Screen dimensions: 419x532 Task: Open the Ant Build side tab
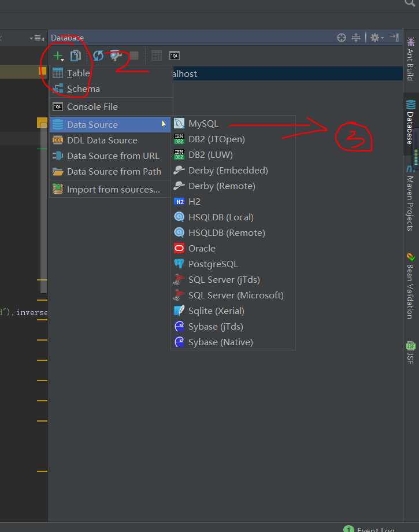pyautogui.click(x=410, y=59)
